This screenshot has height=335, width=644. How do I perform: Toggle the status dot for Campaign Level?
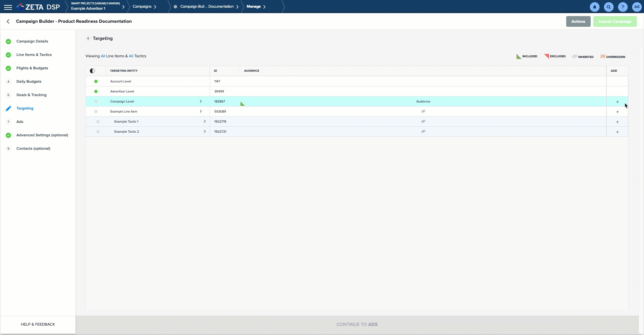(96, 102)
